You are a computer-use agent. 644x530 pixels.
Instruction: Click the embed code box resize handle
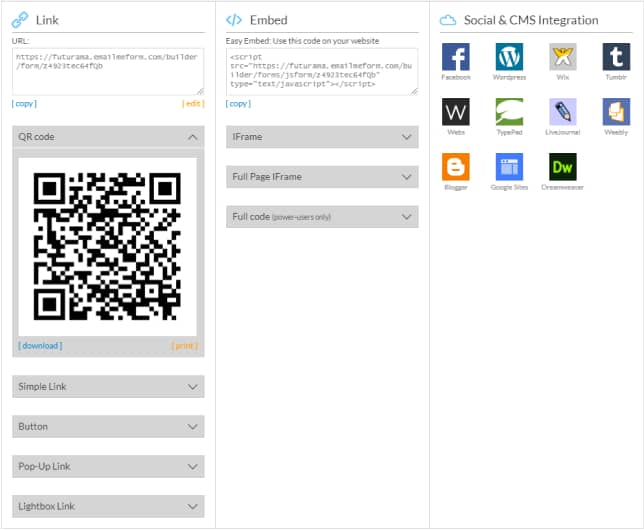(414, 92)
